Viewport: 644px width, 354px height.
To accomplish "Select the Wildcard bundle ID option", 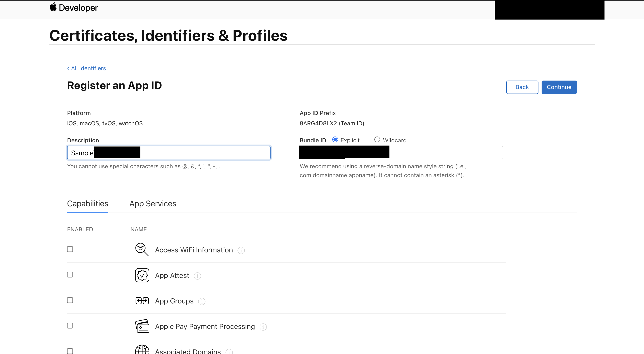I will tap(377, 140).
